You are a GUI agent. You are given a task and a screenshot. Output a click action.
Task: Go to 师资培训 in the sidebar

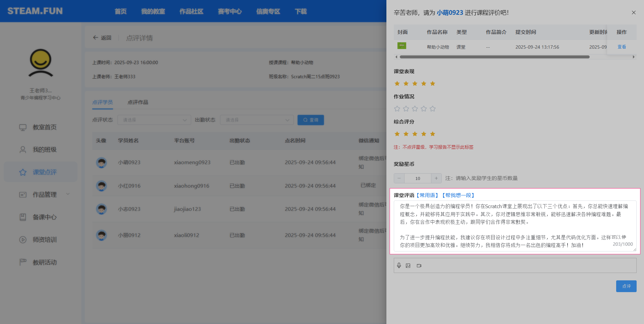pos(44,240)
